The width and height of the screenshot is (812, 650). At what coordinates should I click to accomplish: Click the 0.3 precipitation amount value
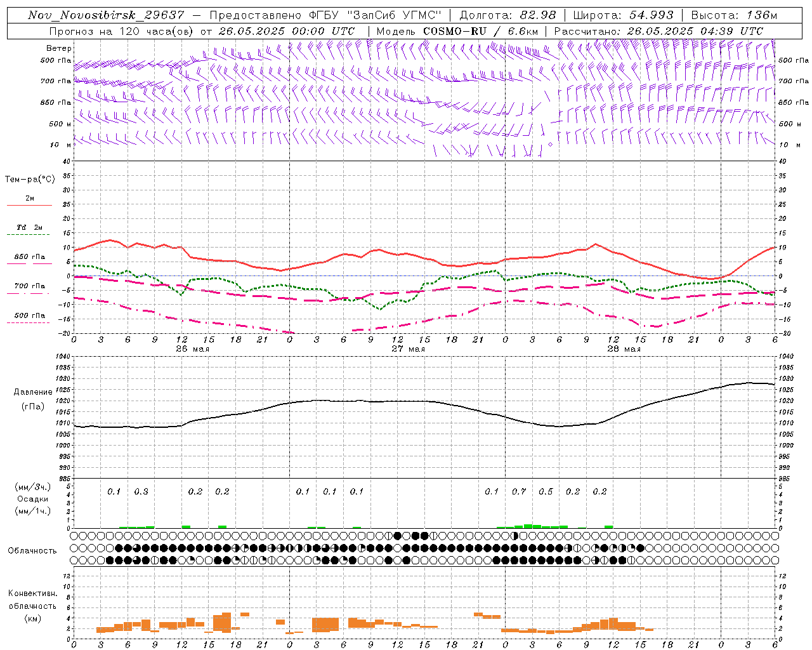pyautogui.click(x=141, y=491)
